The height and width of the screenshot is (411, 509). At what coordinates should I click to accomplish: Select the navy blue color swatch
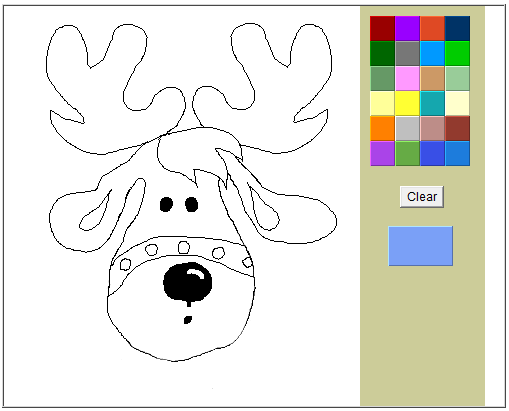(x=457, y=28)
